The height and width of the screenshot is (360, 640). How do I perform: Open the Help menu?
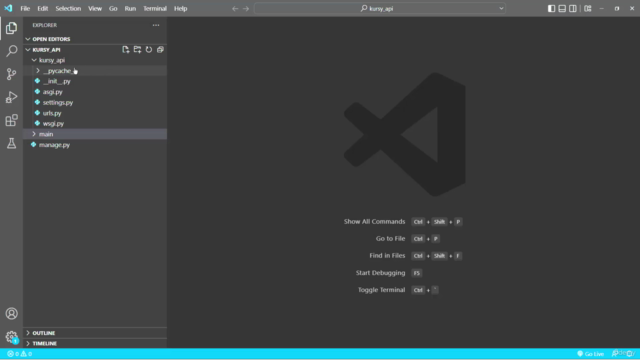tap(180, 9)
